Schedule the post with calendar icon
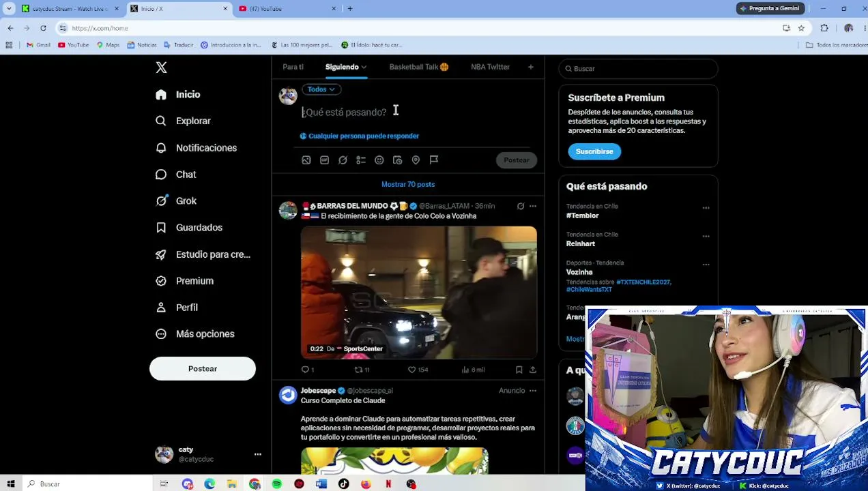This screenshot has height=491, width=868. 398,160
